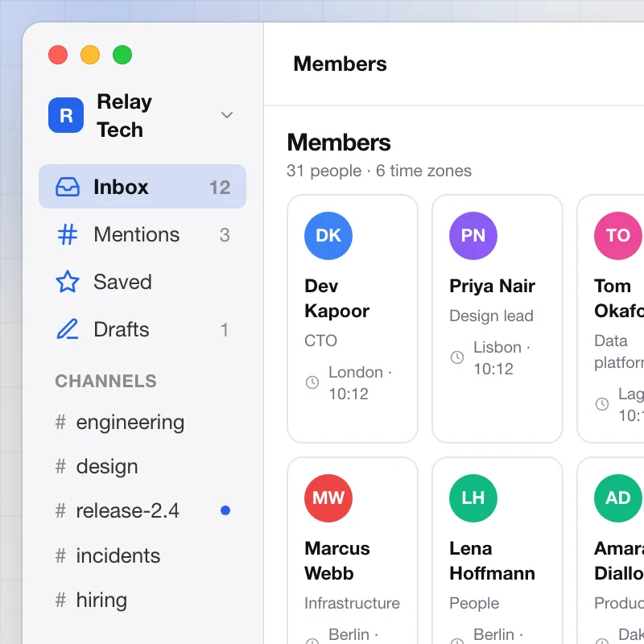Click the green zoom window button
The image size is (644, 644).
pos(122,55)
